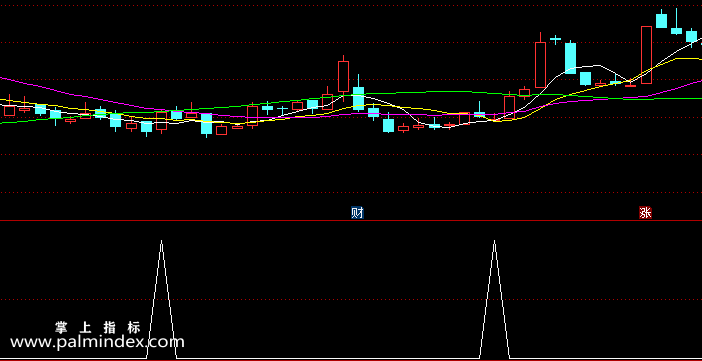Click the 掌上指标 watermark text
This screenshot has width=702, height=361.
pos(98,327)
